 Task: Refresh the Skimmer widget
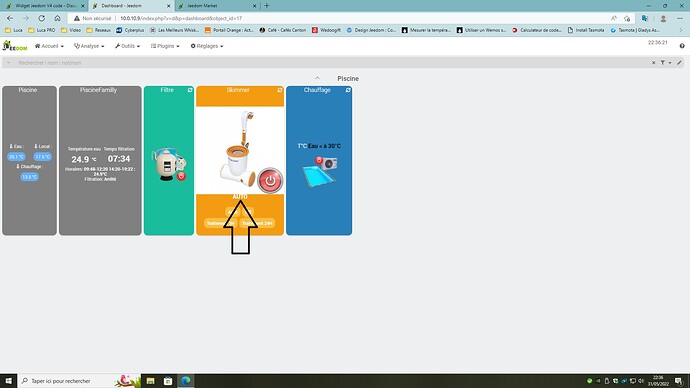point(280,90)
